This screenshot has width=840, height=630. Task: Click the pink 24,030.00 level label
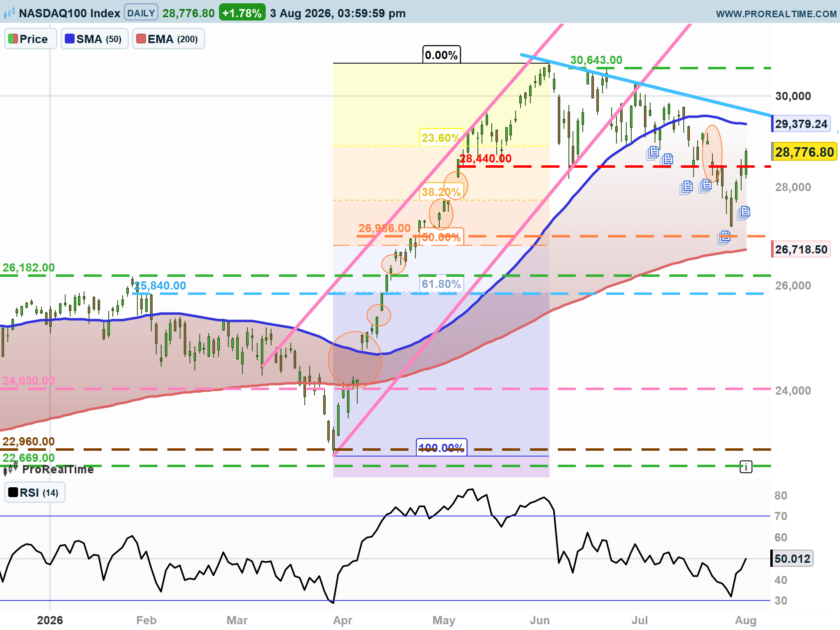click(29, 381)
